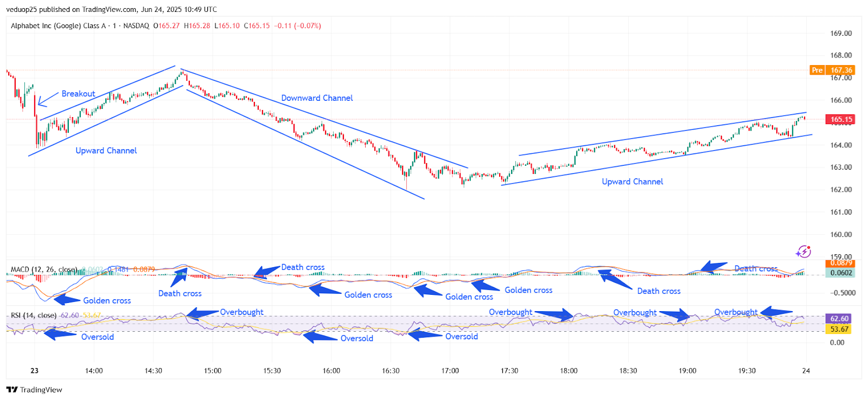
Task: Click the 162.00 price axis label
Action: tap(841, 190)
